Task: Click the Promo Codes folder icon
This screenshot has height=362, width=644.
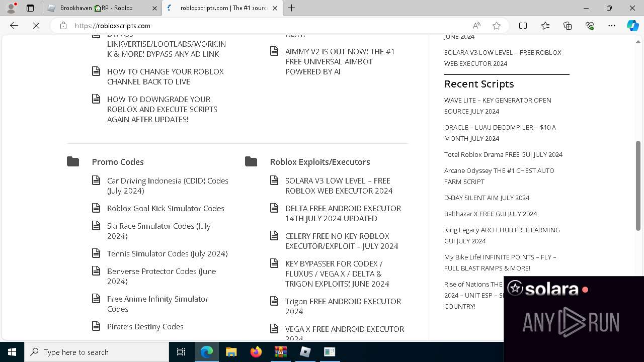Action: pos(73,161)
